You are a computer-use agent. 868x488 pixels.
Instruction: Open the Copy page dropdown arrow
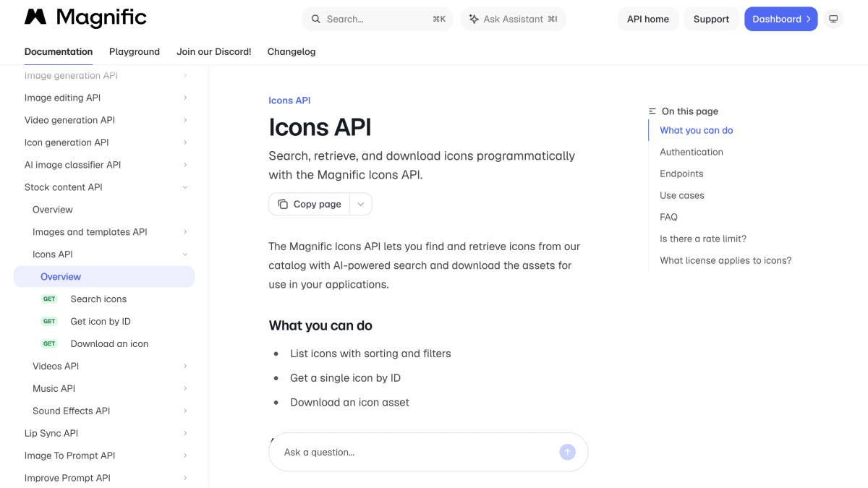361,204
